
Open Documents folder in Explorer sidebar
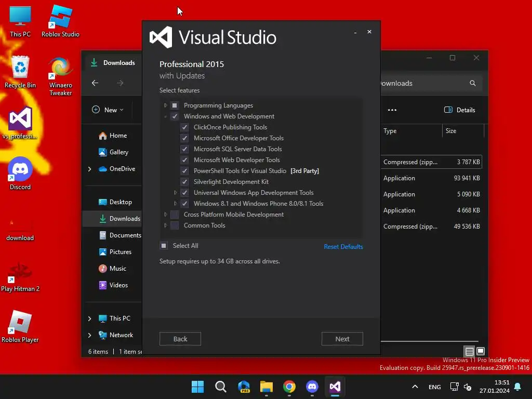120,235
